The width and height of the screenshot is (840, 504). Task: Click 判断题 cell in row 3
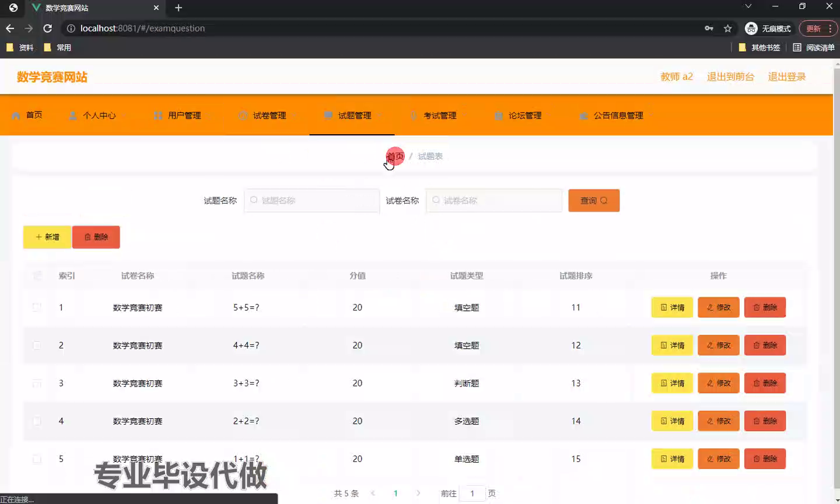pyautogui.click(x=467, y=383)
